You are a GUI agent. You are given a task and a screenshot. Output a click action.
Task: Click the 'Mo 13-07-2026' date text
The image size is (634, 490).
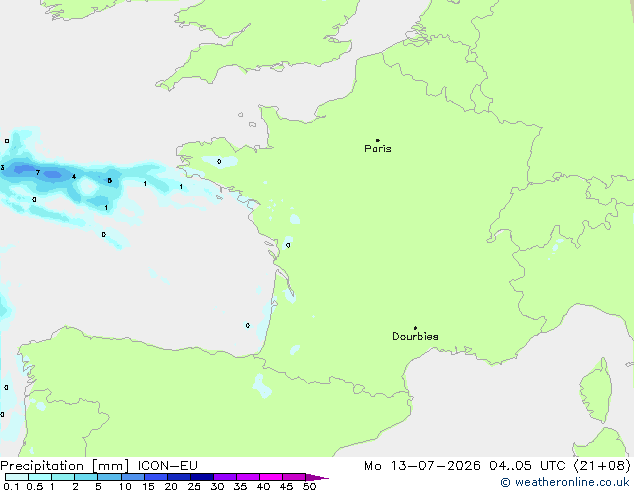pyautogui.click(x=422, y=466)
